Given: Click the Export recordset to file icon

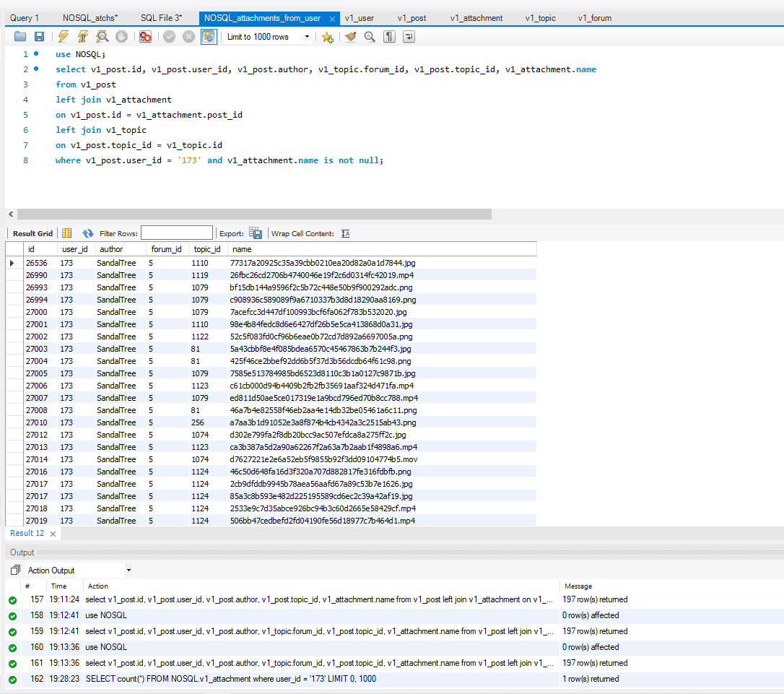Looking at the screenshot, I should [256, 233].
